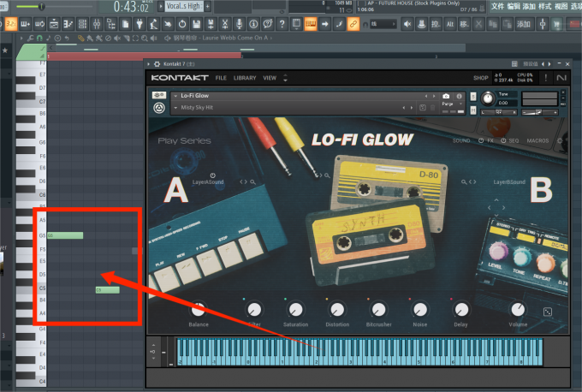
Task: Select the C5 note in piano roll
Action: pos(108,290)
